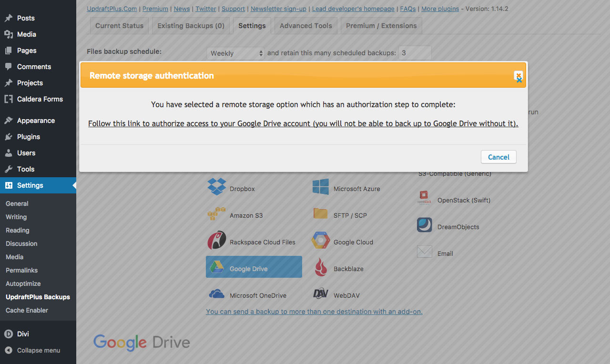Open the Newsletter sign-up link
610x364 pixels.
point(278,9)
